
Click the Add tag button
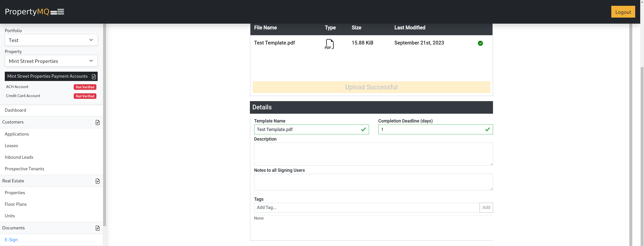point(486,208)
